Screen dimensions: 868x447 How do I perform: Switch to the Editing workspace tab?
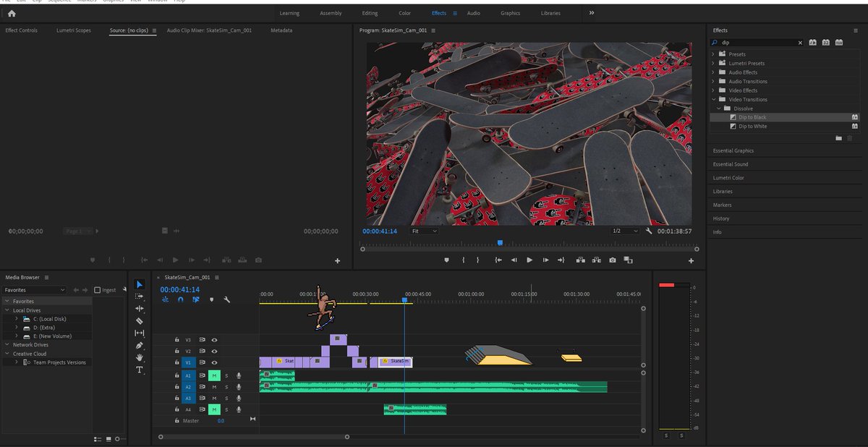click(x=370, y=12)
